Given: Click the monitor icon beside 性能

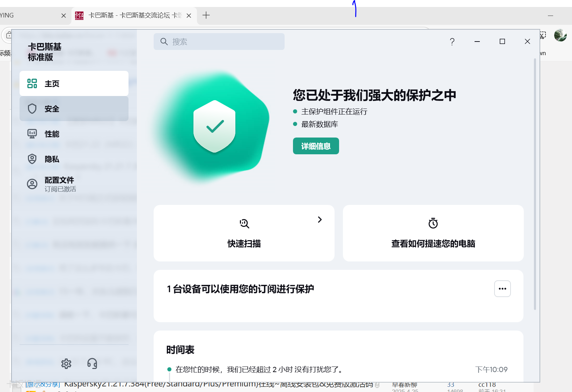Looking at the screenshot, I should point(32,134).
